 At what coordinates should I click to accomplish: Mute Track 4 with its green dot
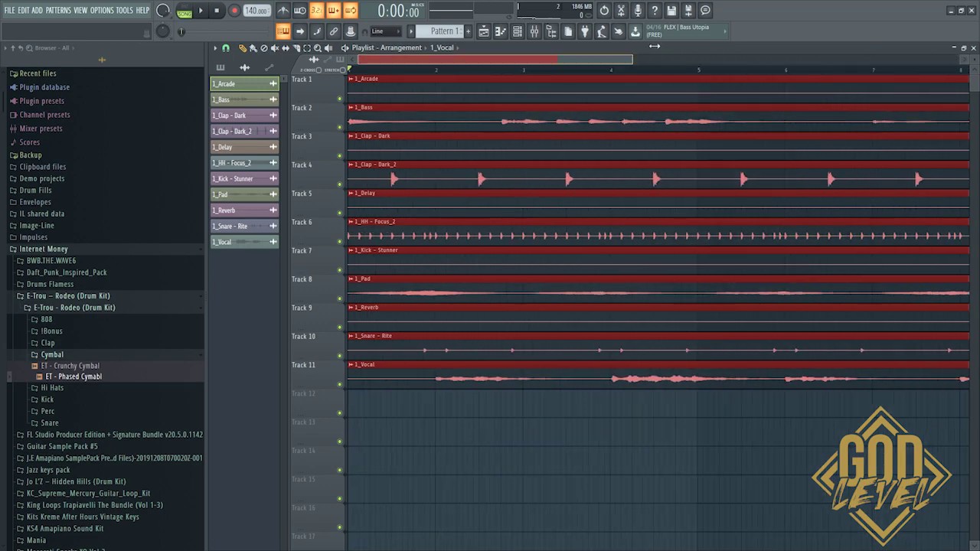340,184
